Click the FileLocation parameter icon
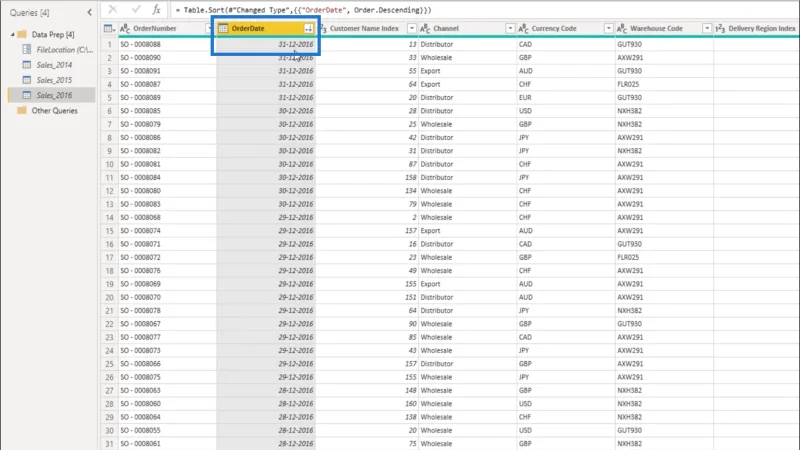The width and height of the screenshot is (800, 450). click(x=27, y=49)
